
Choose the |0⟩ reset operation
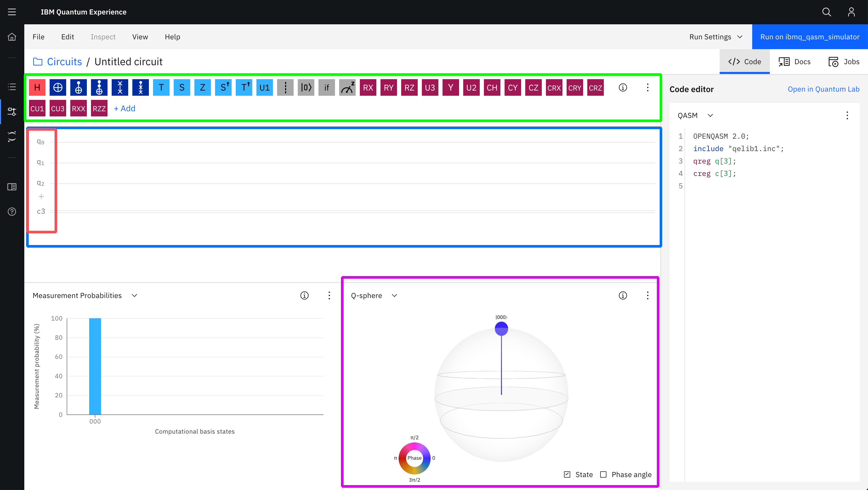pyautogui.click(x=306, y=88)
